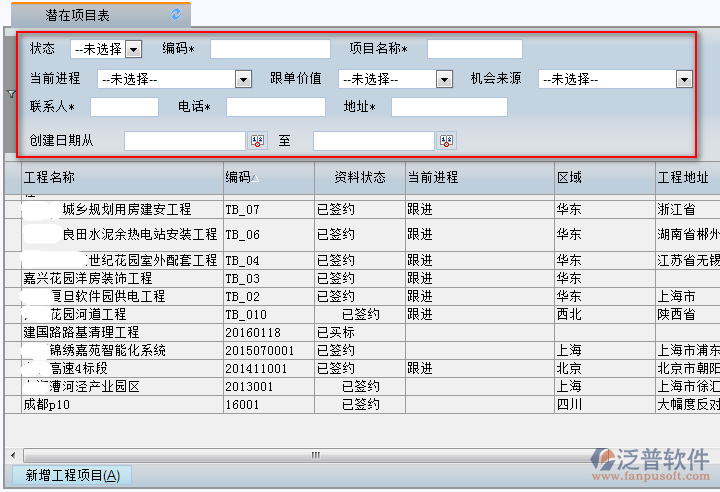The width and height of the screenshot is (720, 492).
Task: Expand the 跟单价值 dropdown
Action: [445, 79]
